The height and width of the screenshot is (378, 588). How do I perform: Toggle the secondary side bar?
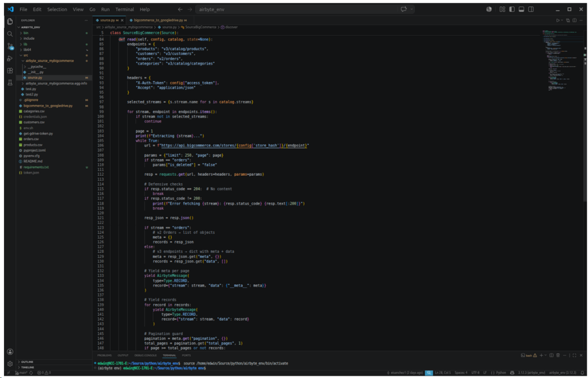click(x=531, y=9)
